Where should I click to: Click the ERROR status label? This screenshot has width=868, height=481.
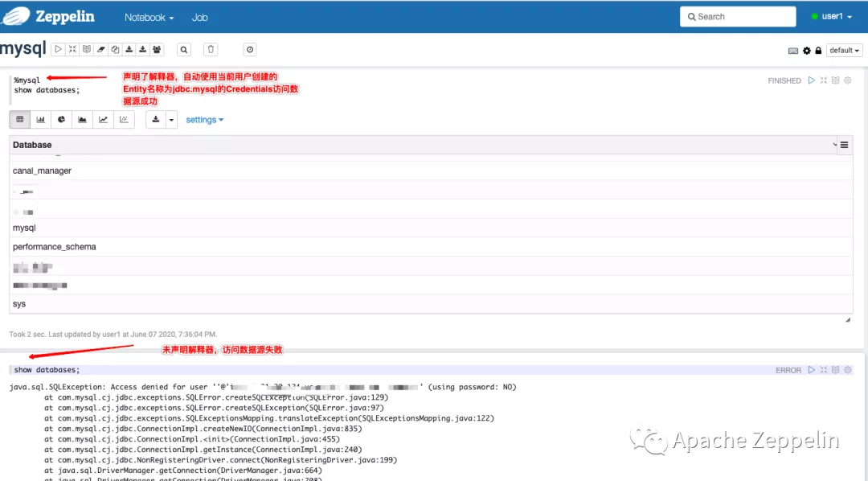point(788,370)
